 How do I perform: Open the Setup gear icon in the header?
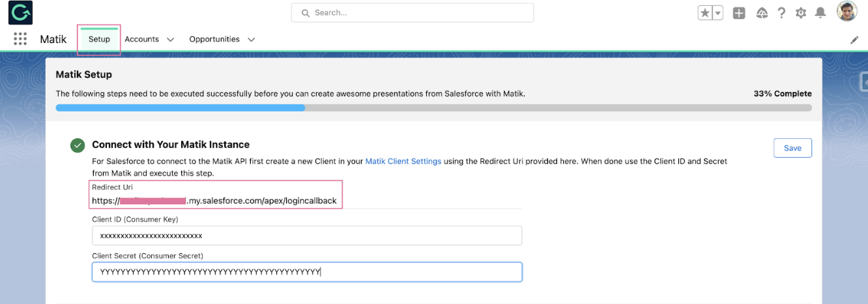[801, 13]
